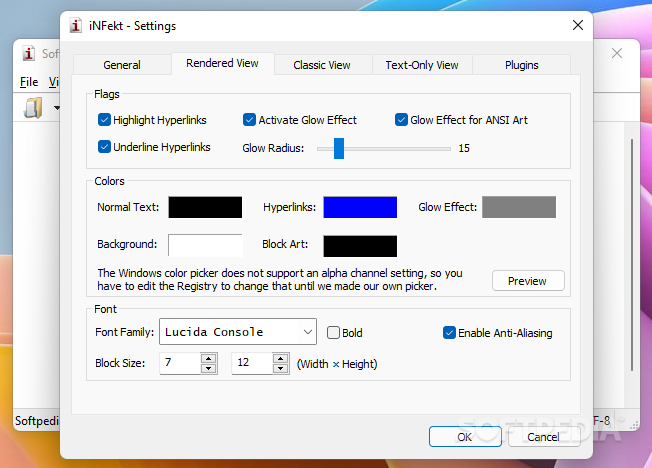Screen dimensions: 652x468
Task: Open the Plugins tab
Action: (x=521, y=65)
